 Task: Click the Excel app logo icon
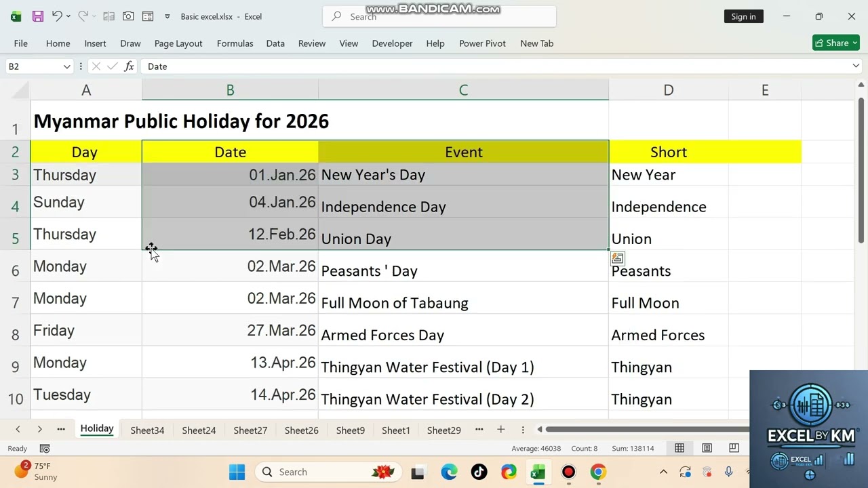(16, 16)
